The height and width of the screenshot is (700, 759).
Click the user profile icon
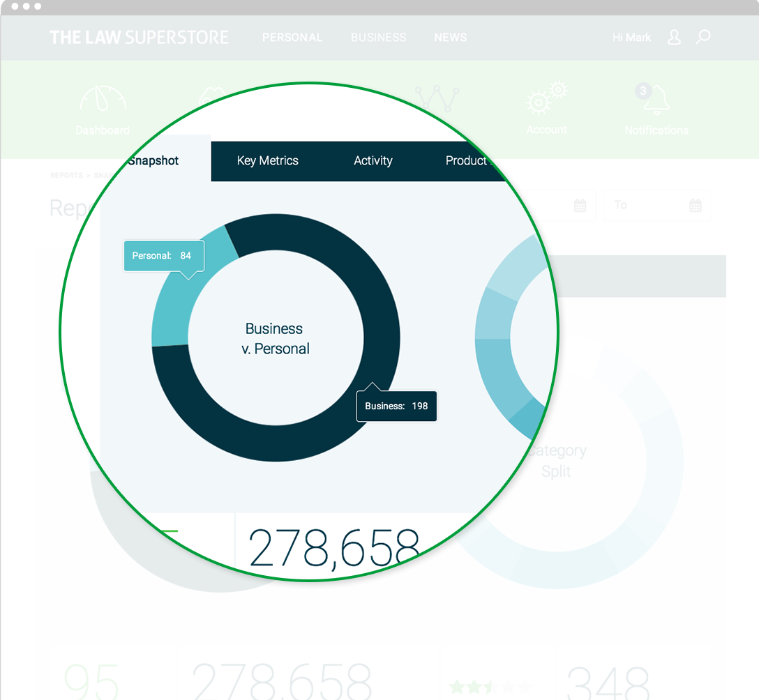pos(674,38)
